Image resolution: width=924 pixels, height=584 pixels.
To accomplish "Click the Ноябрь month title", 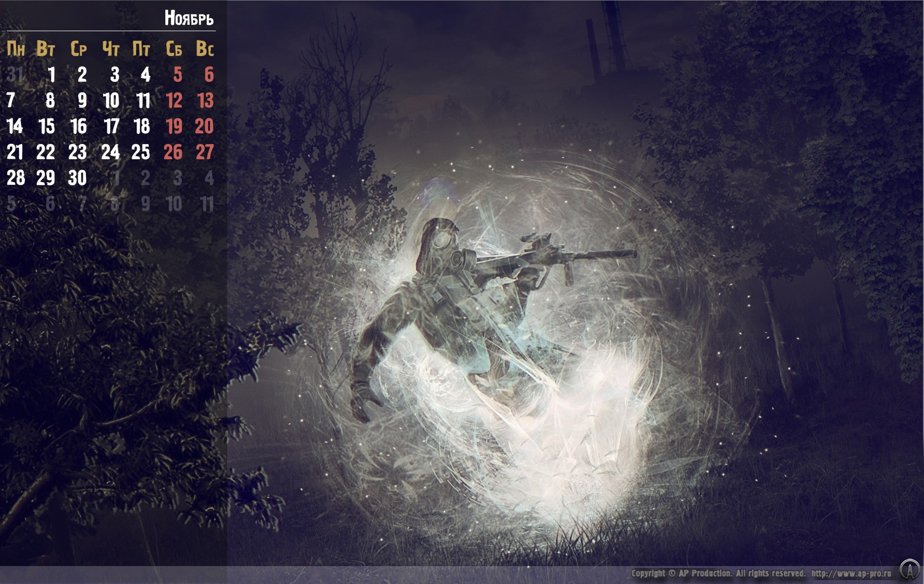I will (x=189, y=18).
